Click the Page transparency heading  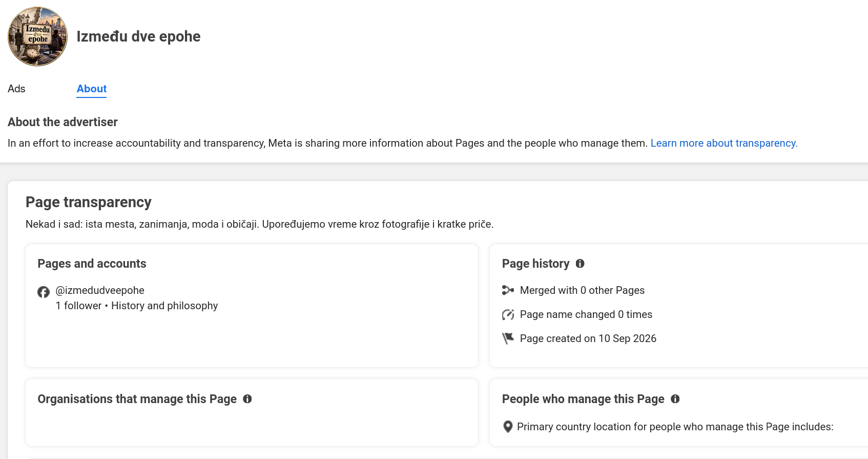[89, 202]
